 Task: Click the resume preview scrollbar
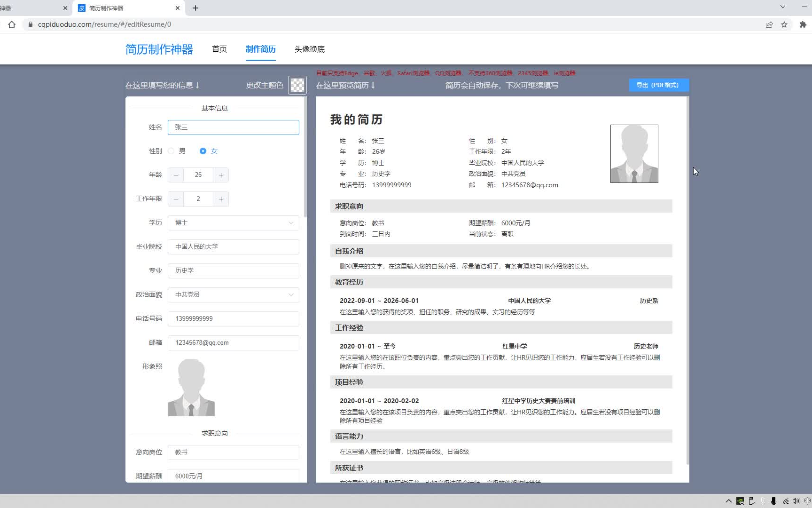(x=688, y=281)
